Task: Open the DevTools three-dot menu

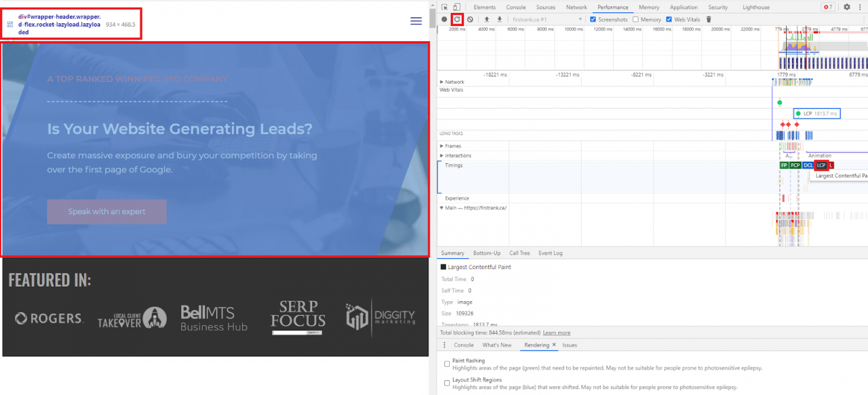Action: tap(860, 7)
